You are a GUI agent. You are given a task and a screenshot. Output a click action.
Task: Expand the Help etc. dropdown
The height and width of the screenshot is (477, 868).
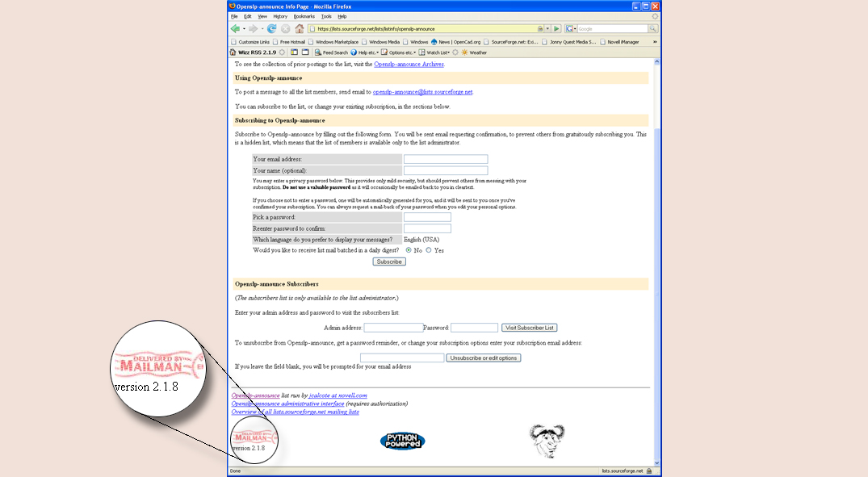click(x=377, y=53)
